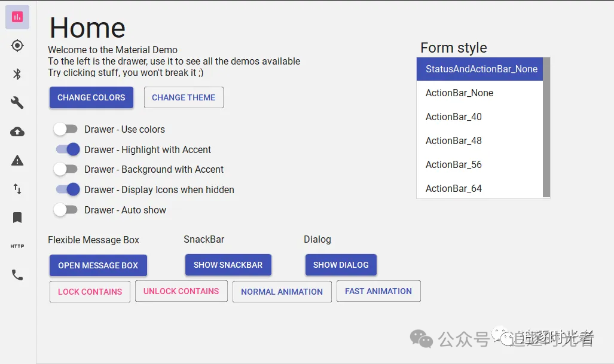This screenshot has height=364, width=614.
Task: Click the Form style list scrollbar
Action: coord(546,127)
